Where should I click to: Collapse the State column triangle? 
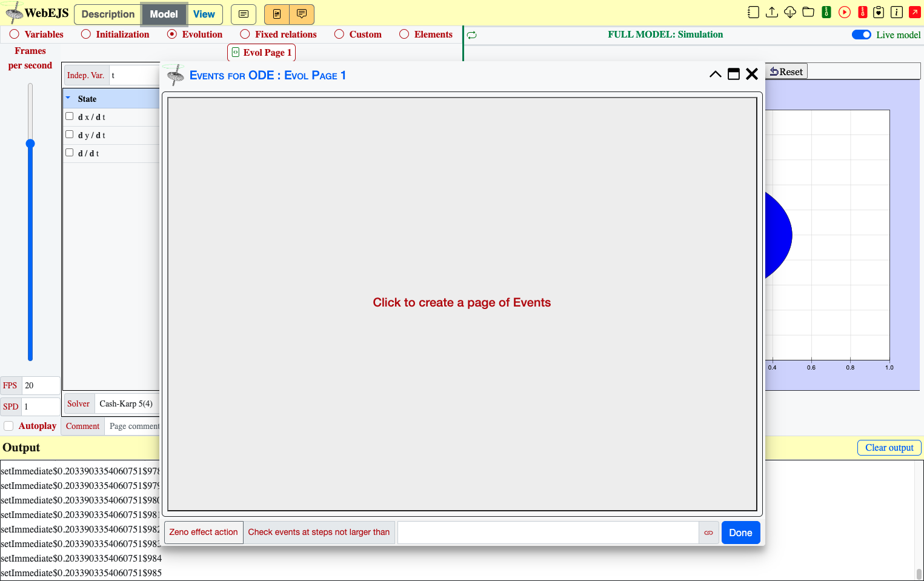tap(68, 98)
